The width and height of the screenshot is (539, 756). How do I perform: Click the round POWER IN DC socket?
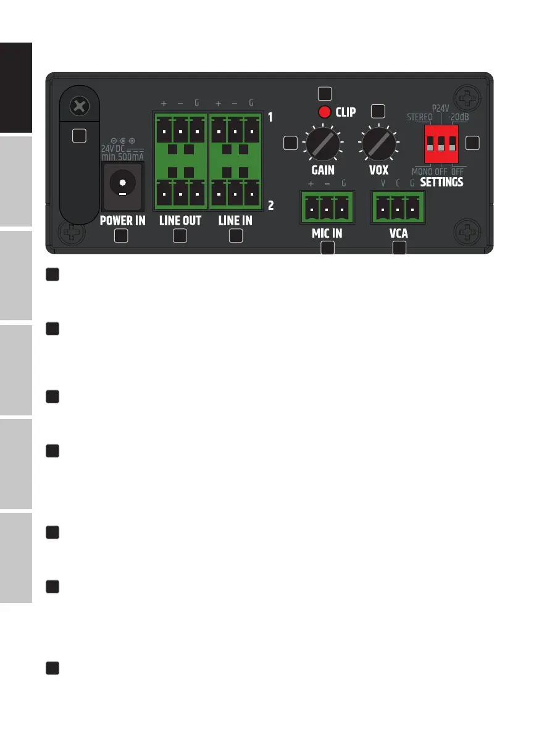(123, 184)
